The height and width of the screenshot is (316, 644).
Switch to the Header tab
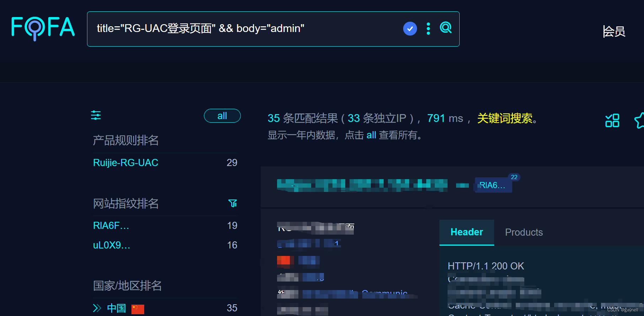[467, 232]
